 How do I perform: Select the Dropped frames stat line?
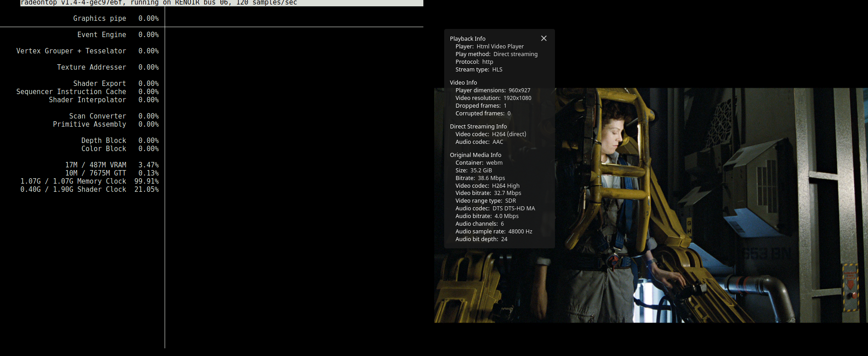[481, 106]
